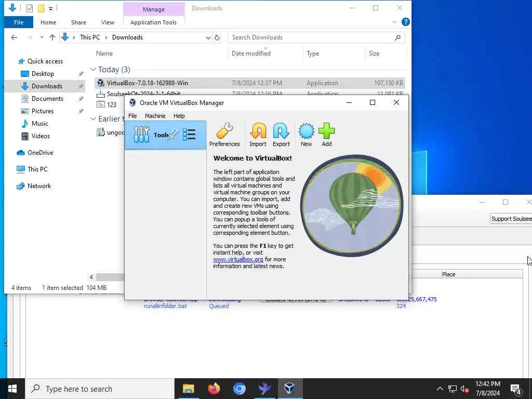This screenshot has width=532, height=399.
Task: Click the Support Soulseek button
Action: 511,219
